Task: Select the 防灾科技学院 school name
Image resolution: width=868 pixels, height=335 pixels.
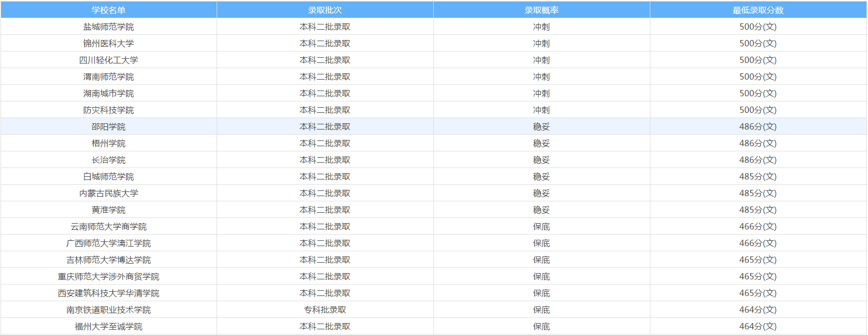Action: click(108, 110)
